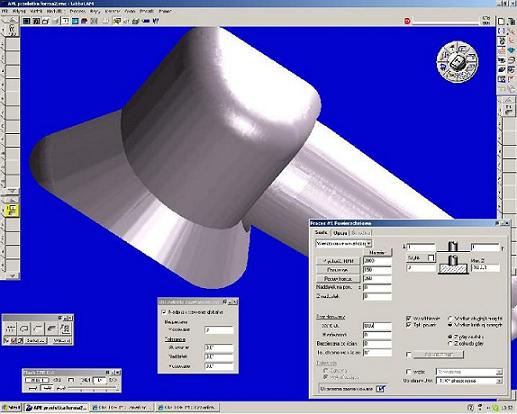This screenshot has width=517, height=414.
Task: Switch to the APE taskbar window button
Action: coord(56,407)
